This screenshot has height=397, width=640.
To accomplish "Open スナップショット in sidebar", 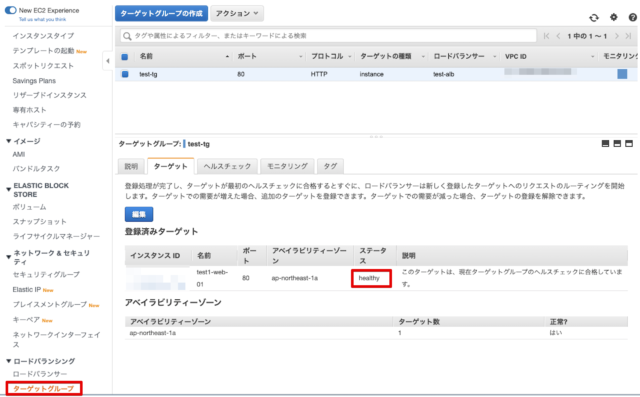I will point(40,222).
